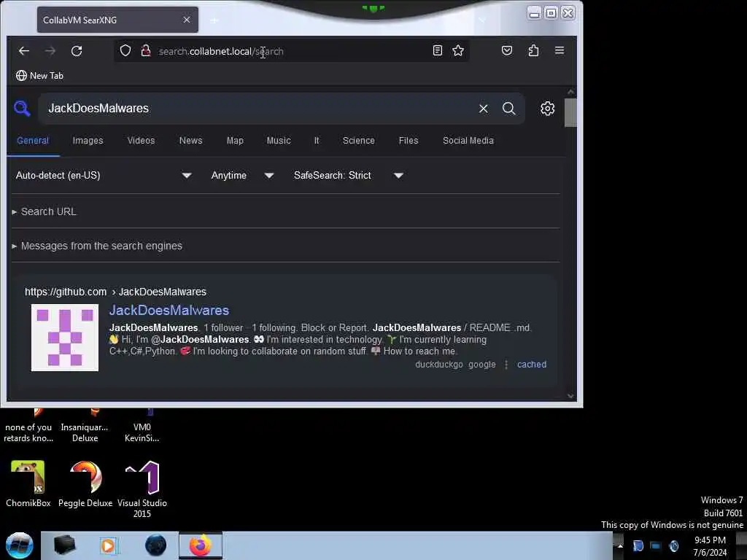The height and width of the screenshot is (560, 747).
Task: Select the Insaniquar... Deluxe desktop icon
Action: [85, 427]
